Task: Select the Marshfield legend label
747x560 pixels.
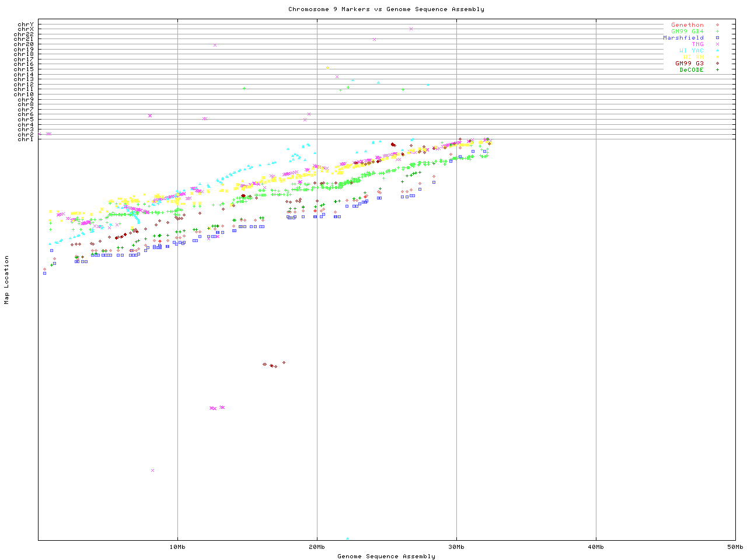Action: pyautogui.click(x=683, y=38)
